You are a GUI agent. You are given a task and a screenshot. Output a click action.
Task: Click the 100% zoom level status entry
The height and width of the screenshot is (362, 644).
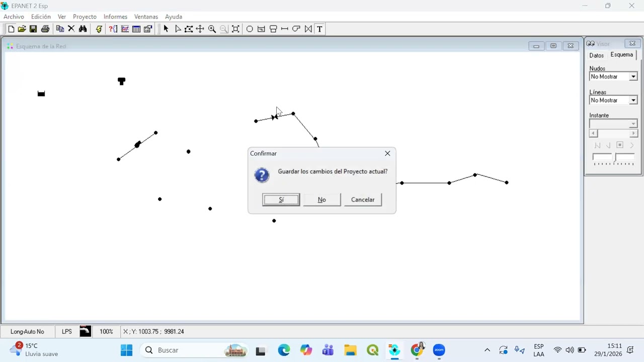coord(106,332)
